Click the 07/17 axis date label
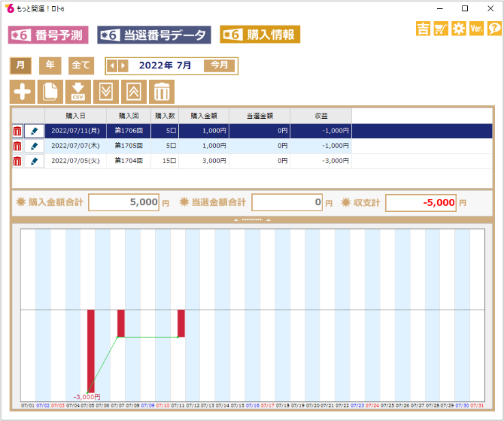504x421 pixels. click(x=268, y=406)
